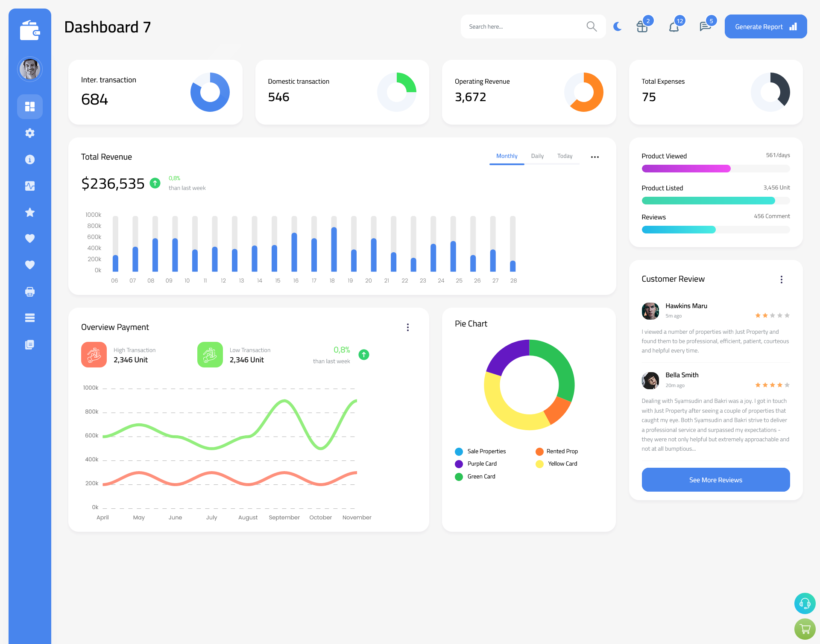Select the Daily revenue tab
The image size is (820, 644).
pos(537,156)
